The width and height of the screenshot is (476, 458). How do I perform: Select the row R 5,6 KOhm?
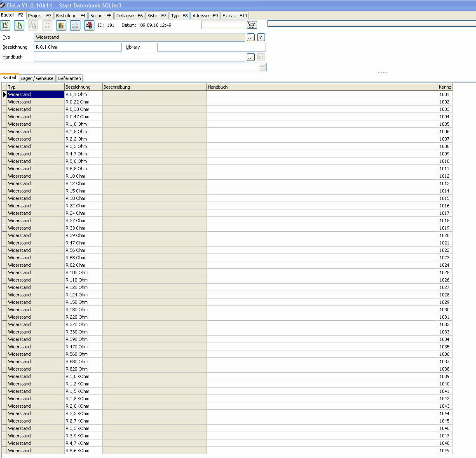tap(227, 451)
